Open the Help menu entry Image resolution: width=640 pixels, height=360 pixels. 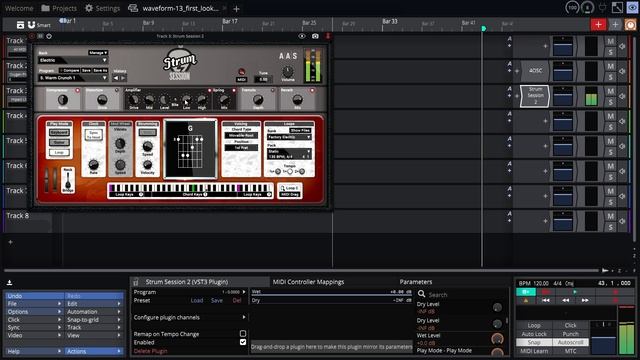click(33, 351)
